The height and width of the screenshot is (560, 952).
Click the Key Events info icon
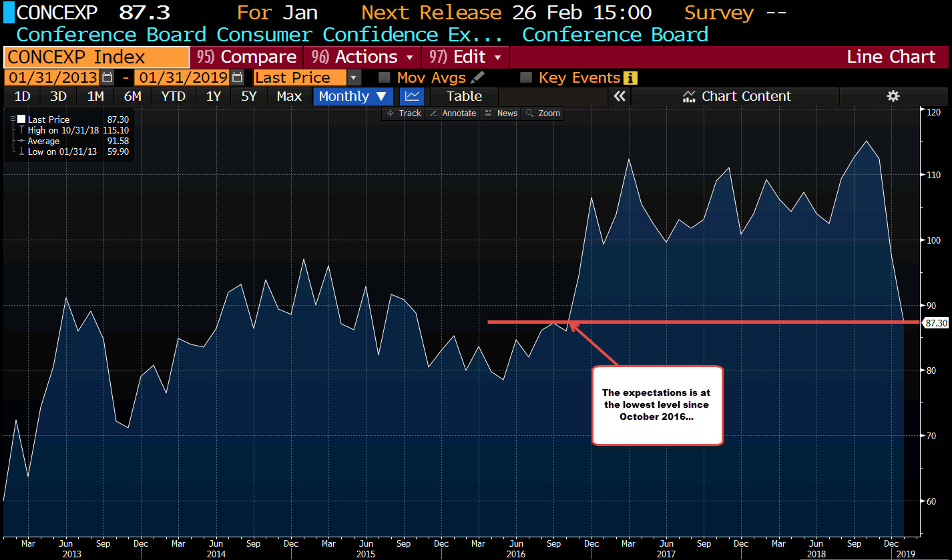point(630,78)
